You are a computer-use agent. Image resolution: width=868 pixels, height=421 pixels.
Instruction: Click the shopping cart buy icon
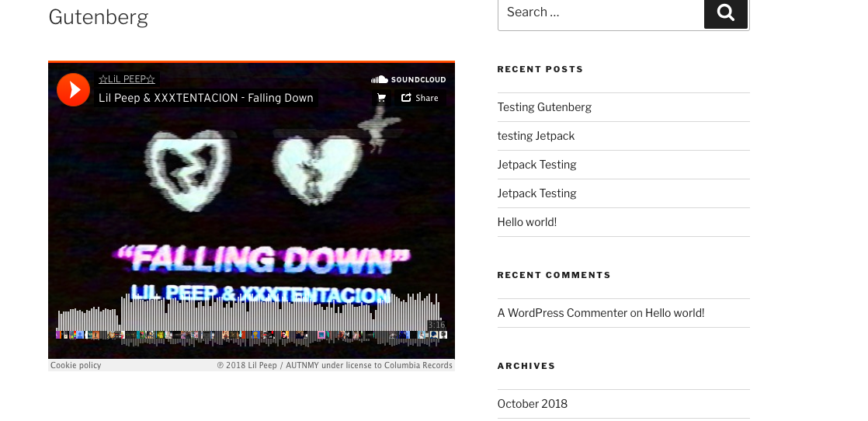point(381,98)
